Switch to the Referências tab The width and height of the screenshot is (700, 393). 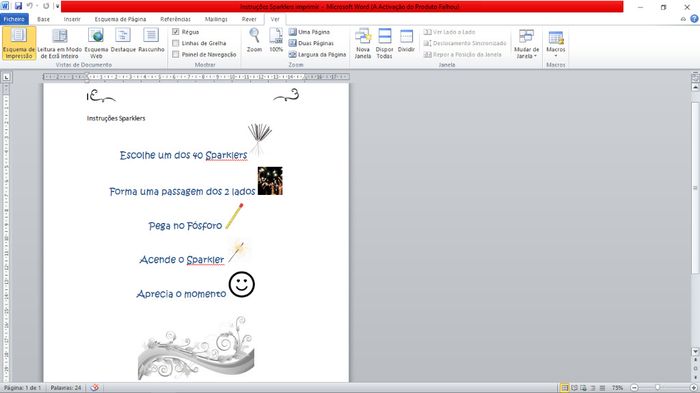tap(175, 19)
